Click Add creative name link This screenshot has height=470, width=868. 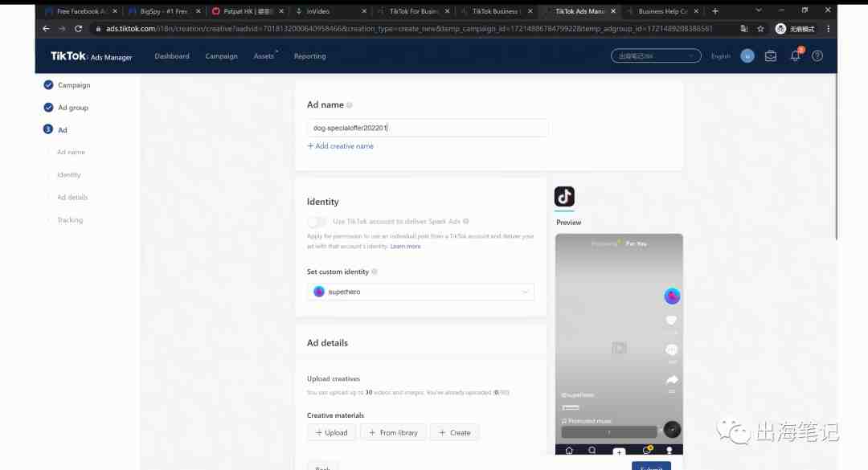pyautogui.click(x=341, y=146)
